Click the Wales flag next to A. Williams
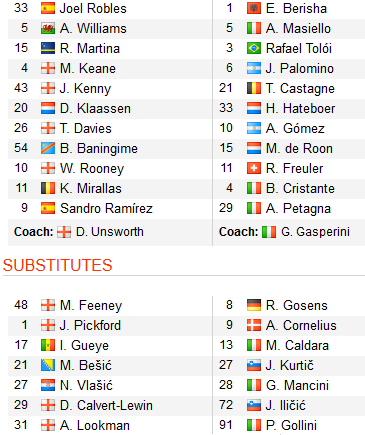 [x=48, y=28]
